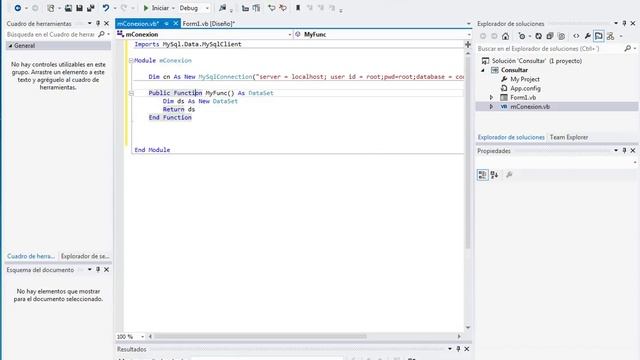This screenshot has height=360, width=640.
Task: Click the toolbox search magnifier icon
Action: tap(101, 34)
